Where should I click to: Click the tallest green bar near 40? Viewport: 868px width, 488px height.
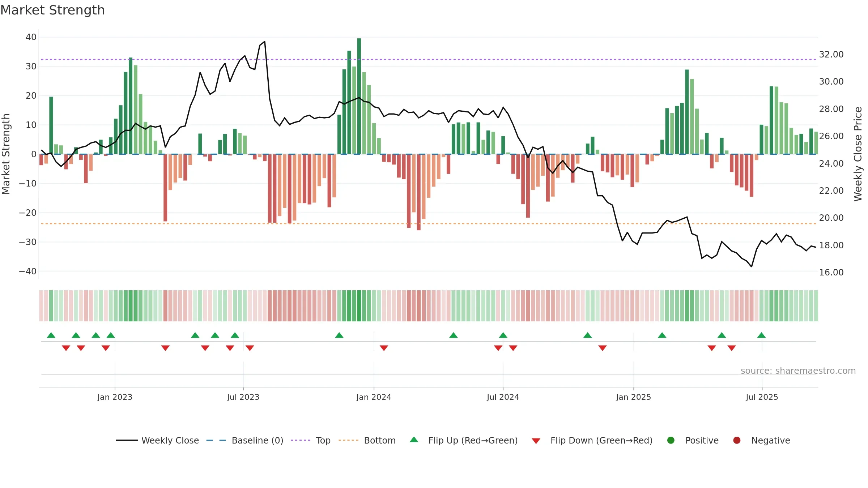pos(359,96)
